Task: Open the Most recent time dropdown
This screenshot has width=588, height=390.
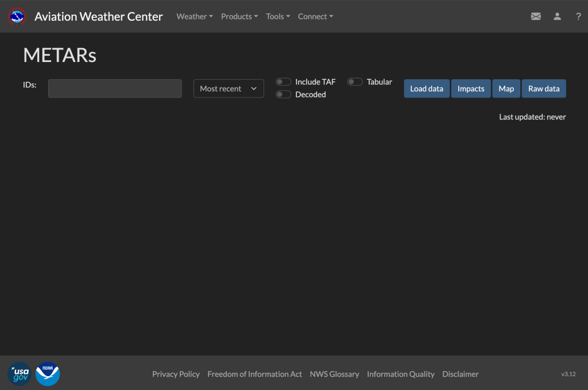Action: click(229, 89)
